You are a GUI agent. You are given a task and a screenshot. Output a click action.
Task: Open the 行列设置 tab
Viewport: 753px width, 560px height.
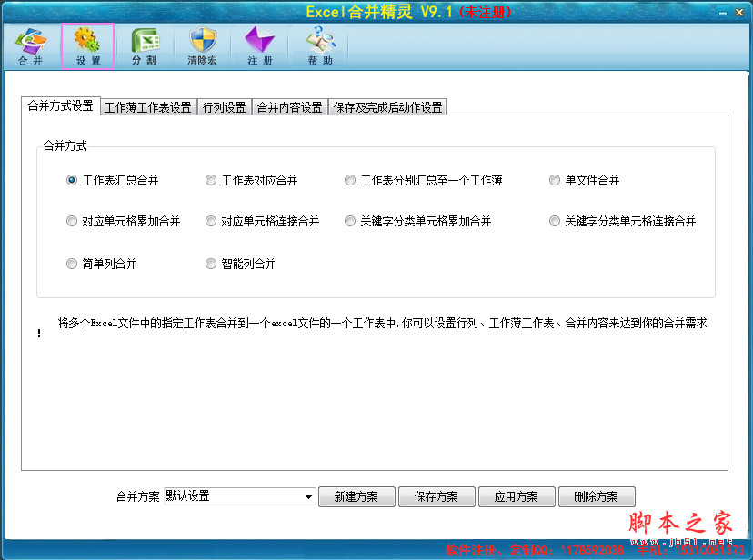pyautogui.click(x=225, y=107)
